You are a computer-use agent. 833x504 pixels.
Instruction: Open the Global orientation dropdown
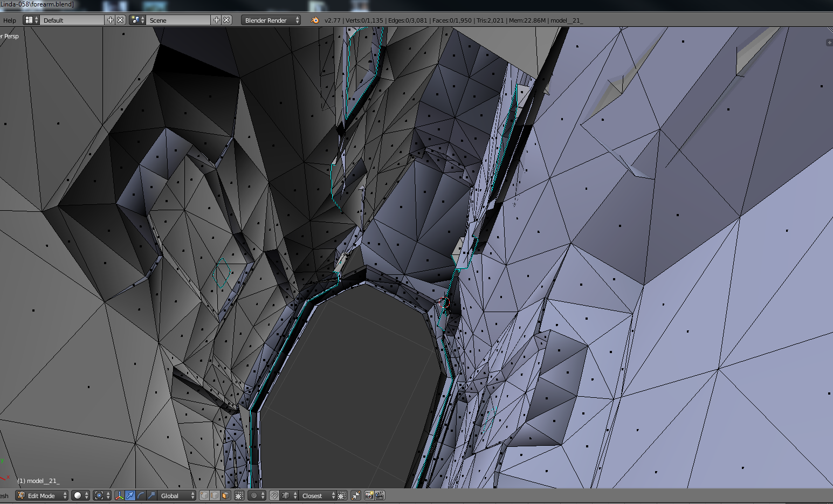pyautogui.click(x=177, y=495)
